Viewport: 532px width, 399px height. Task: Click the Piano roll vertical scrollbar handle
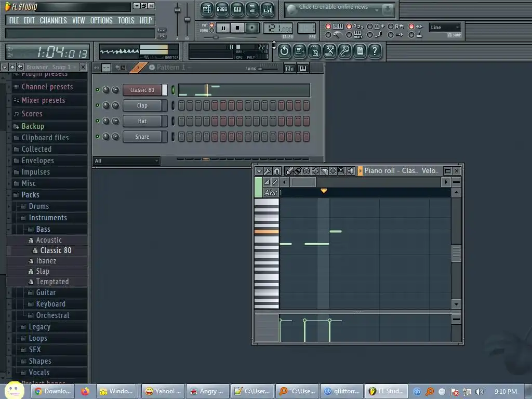coord(456,254)
